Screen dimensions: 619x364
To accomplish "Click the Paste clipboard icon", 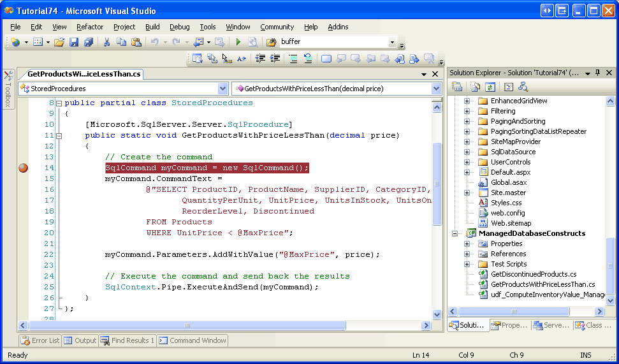I will coord(136,42).
